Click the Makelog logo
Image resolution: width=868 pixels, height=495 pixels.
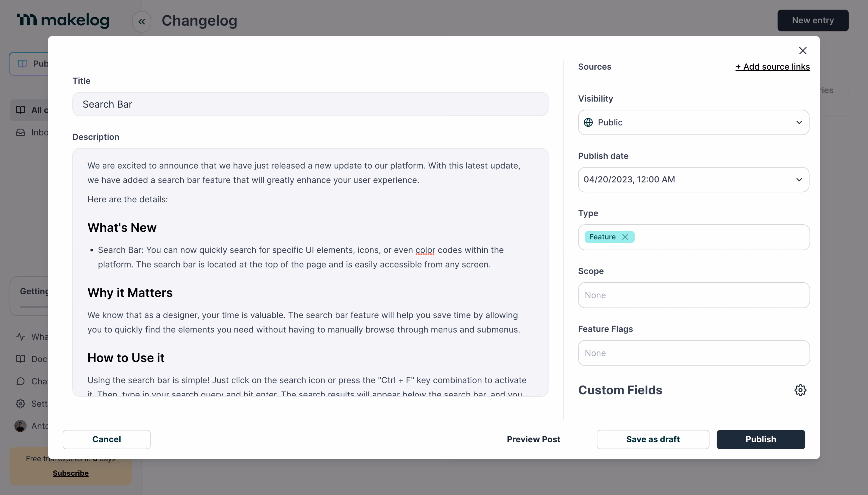tap(63, 20)
